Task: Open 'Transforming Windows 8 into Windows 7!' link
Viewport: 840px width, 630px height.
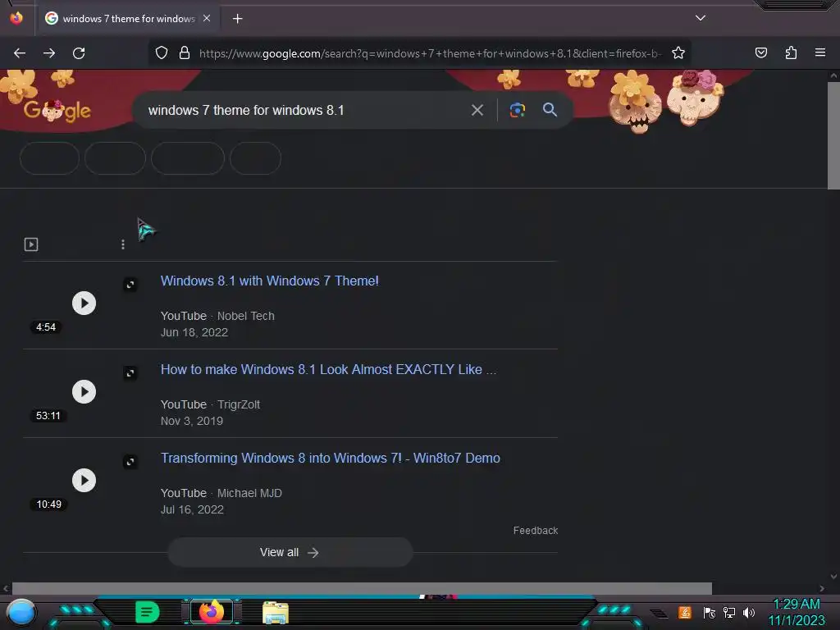Action: click(330, 458)
